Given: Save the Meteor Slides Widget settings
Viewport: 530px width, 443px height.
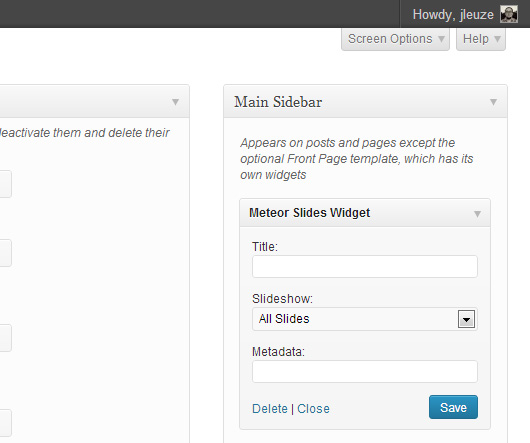Looking at the screenshot, I should tap(453, 407).
